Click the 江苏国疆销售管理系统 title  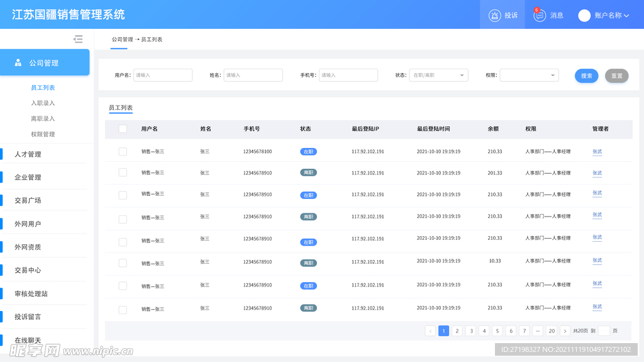pos(68,15)
